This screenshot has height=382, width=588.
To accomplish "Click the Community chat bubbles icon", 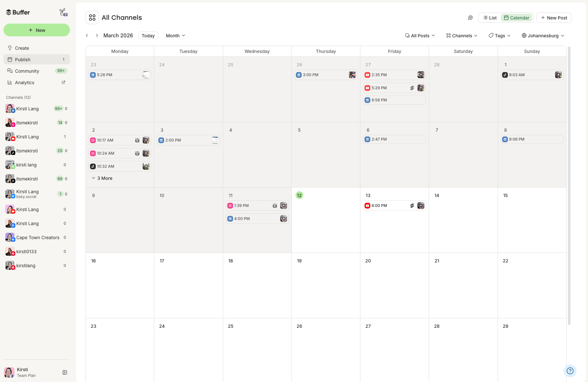I will (10, 71).
